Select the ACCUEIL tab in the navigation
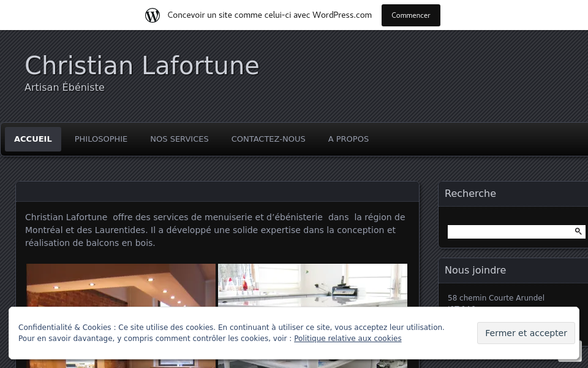Screen dimensions: 588x368 pos(32,139)
